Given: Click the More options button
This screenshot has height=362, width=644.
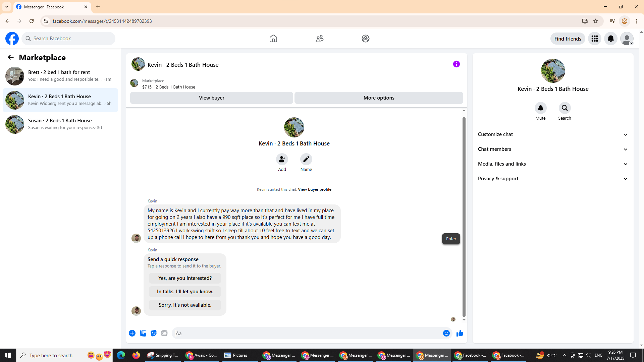Looking at the screenshot, I should point(379,98).
